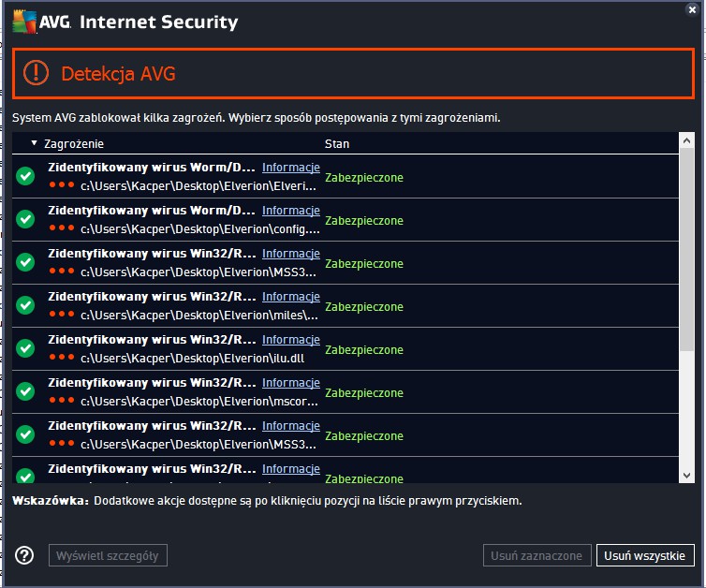Sort list by Zagrożenie column header
This screenshot has height=588, width=706.
pyautogui.click(x=74, y=143)
